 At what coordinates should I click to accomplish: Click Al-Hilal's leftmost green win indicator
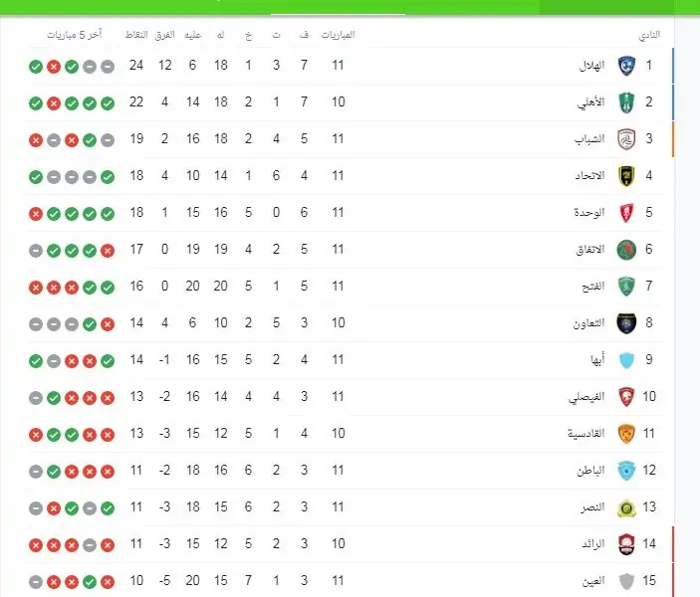point(36,67)
